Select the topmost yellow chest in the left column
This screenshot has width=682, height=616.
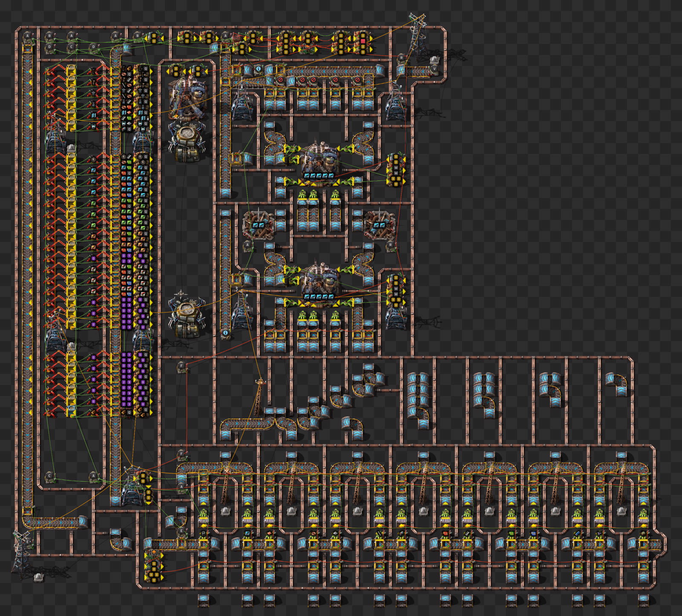point(71,69)
